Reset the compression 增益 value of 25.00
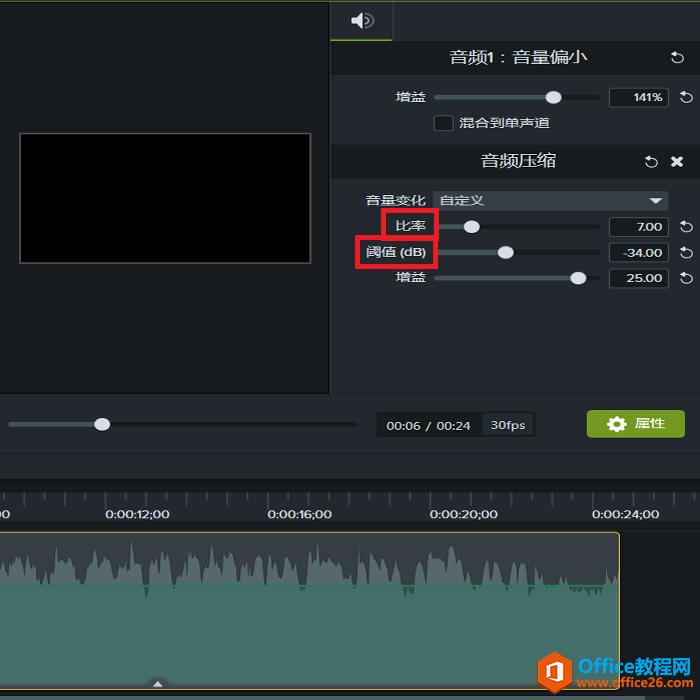The width and height of the screenshot is (700, 700). coord(686,278)
